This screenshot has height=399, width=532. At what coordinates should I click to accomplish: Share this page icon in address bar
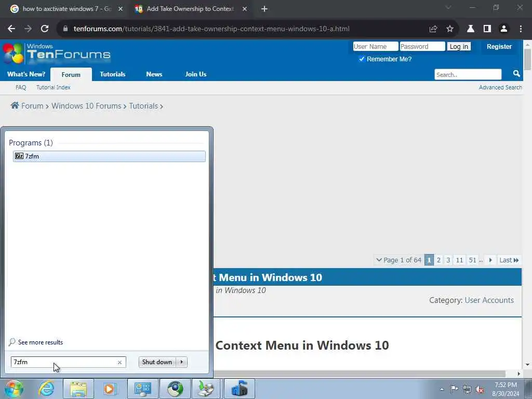coord(433,29)
